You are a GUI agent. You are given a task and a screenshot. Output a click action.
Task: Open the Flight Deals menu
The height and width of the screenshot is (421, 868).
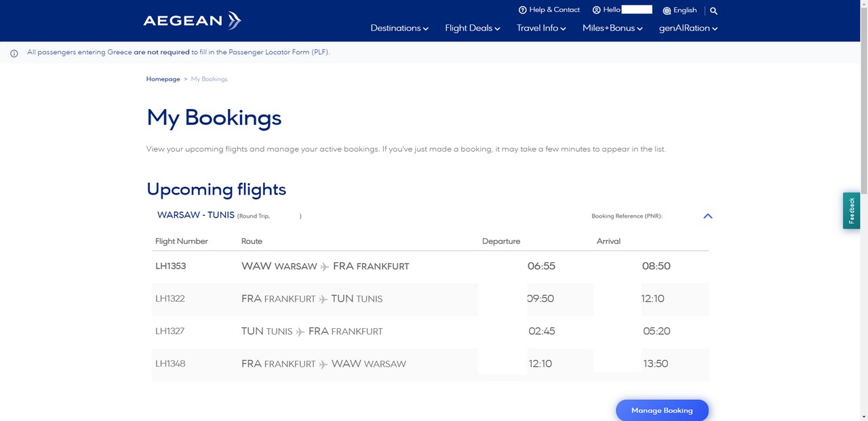tap(473, 28)
